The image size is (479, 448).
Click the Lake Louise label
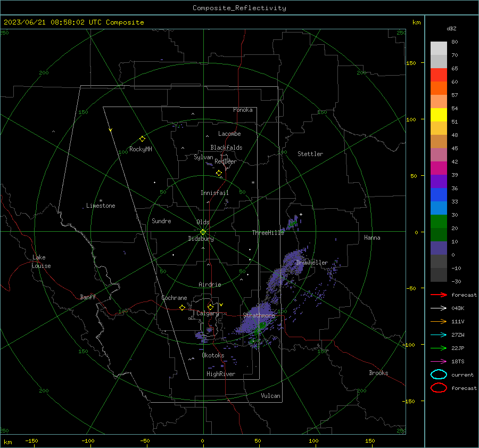[x=41, y=262]
